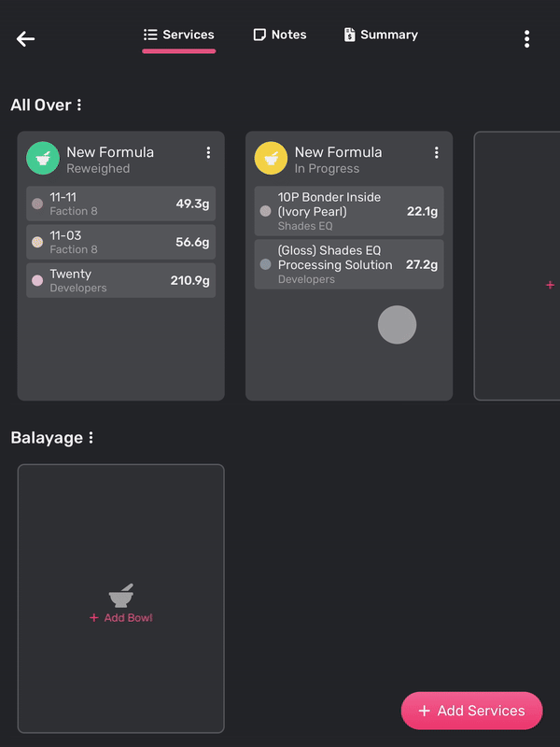Expand the All Over section menu
560x747 pixels.
pos(79,105)
